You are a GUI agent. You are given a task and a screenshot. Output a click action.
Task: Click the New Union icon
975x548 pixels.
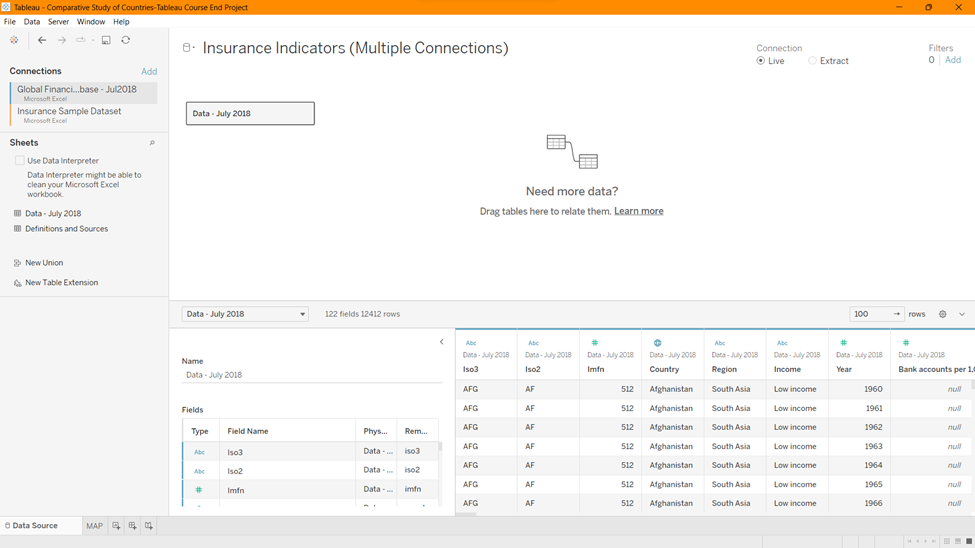[x=17, y=263]
